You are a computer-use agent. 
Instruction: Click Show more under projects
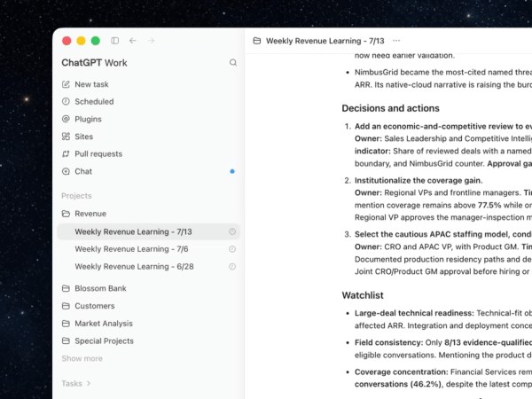[82, 358]
